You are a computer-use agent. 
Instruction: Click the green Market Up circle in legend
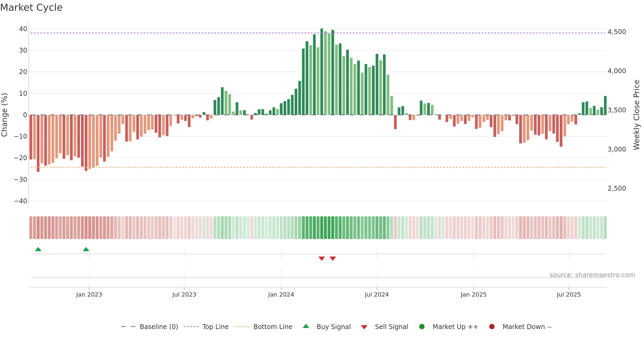422,327
